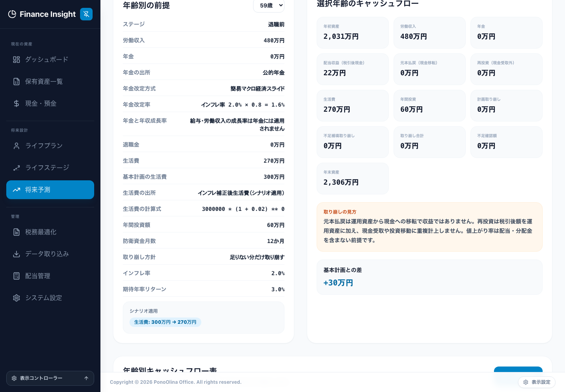The image size is (565, 392).
Task: Click the 保有資産一覧 document icon
Action: (x=16, y=82)
